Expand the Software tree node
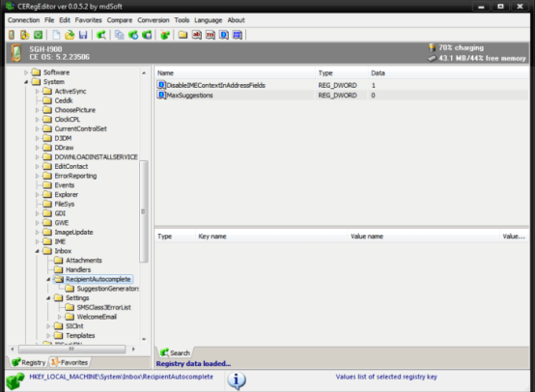The image size is (535, 392). (x=25, y=72)
